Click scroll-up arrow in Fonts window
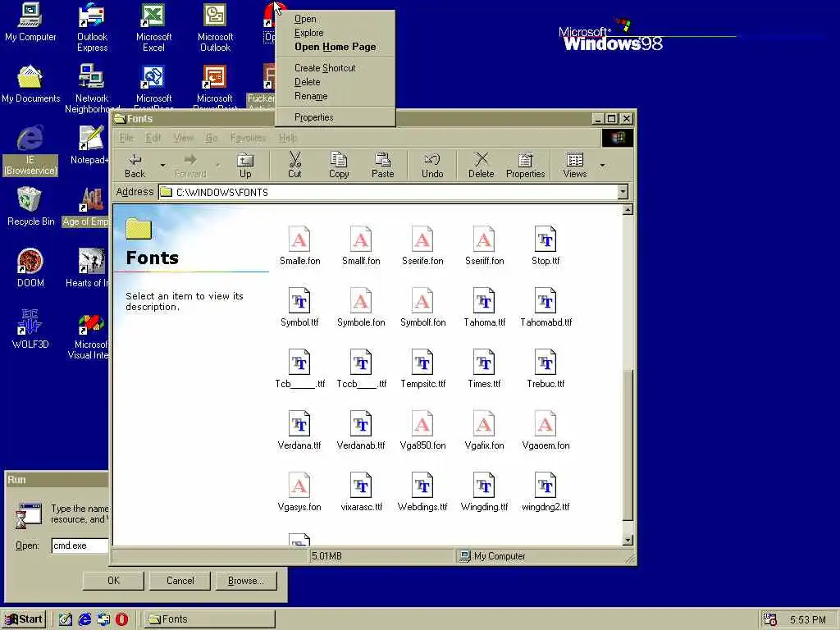This screenshot has height=630, width=840. [628, 209]
